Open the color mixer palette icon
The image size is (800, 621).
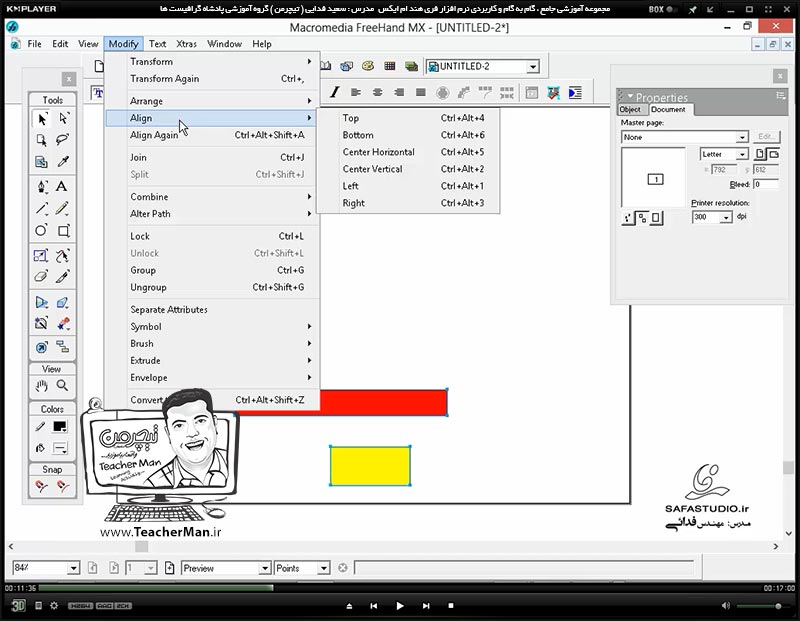point(368,66)
